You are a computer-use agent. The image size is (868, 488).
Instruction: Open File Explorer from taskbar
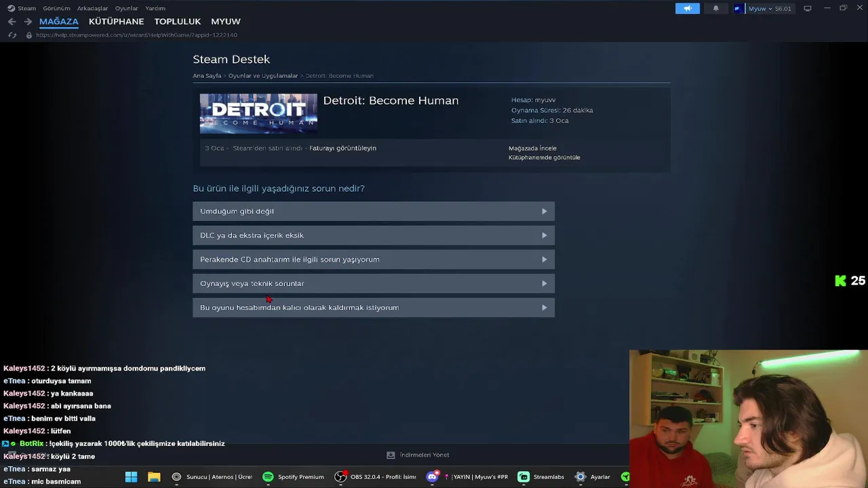point(154,477)
